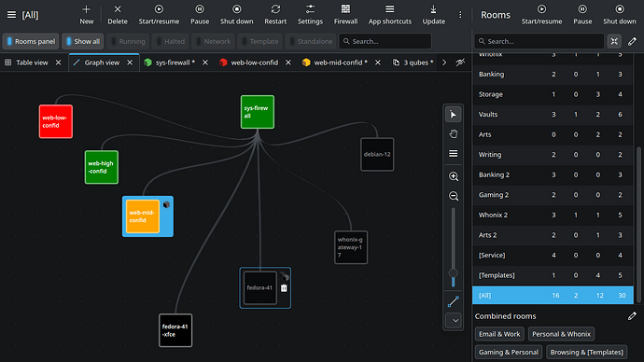Viewport: 644px width, 362px height.
Task: Select the pointer tool in graph toolbar
Action: 453,115
